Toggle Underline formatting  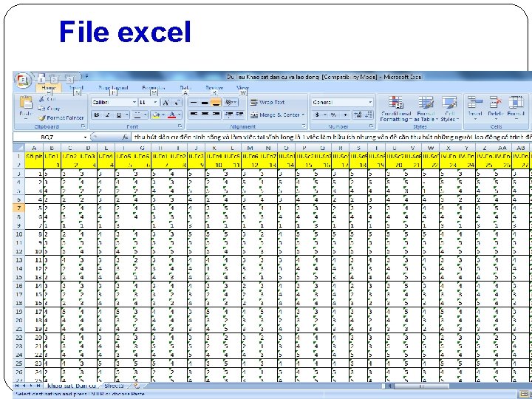[118, 115]
